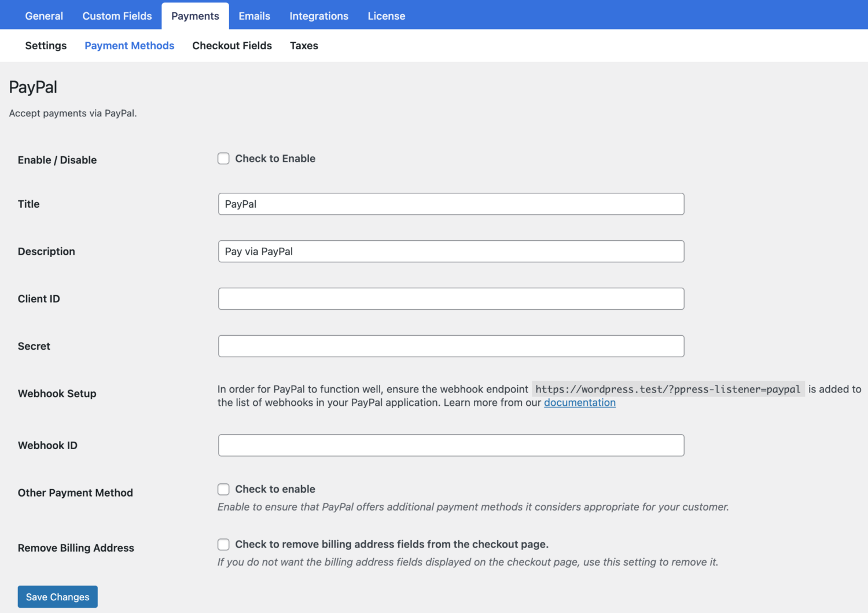
Task: Click the billing address help text
Action: pos(468,562)
